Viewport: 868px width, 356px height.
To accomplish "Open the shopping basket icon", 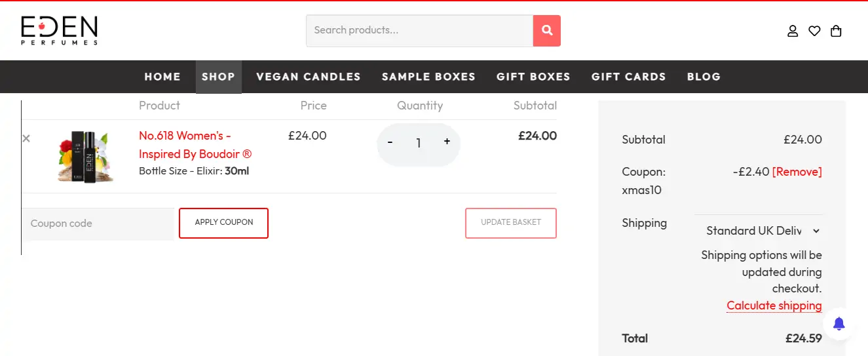I will coord(836,31).
